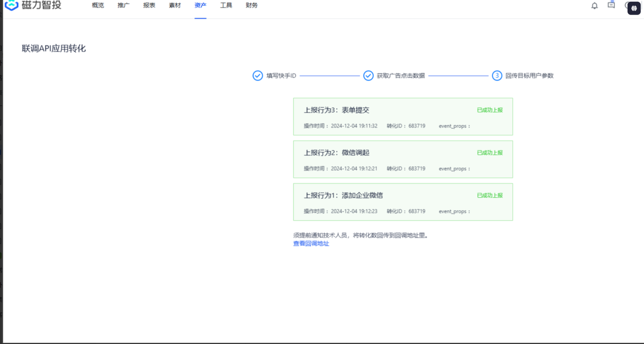Select the 添加企业微信 report card
The width and height of the screenshot is (644, 344).
(x=403, y=202)
